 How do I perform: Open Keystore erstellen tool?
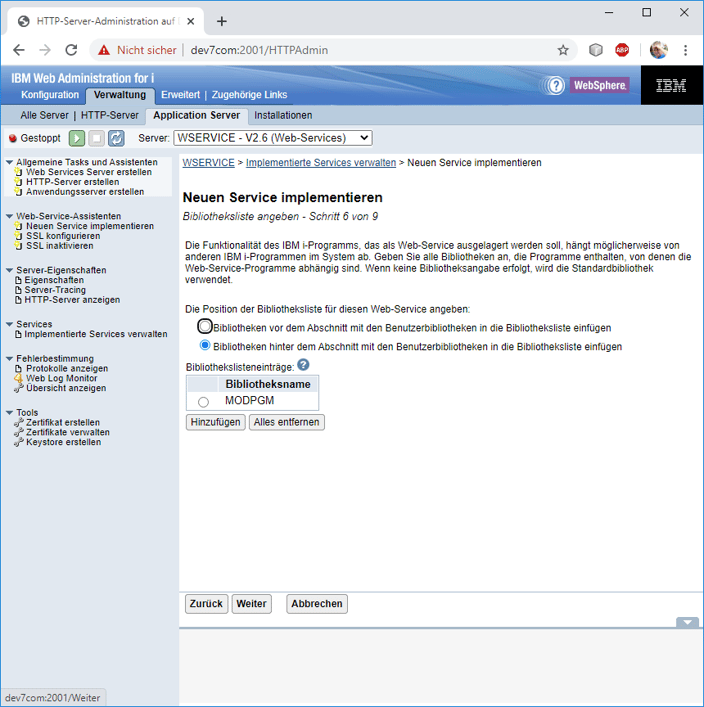[63, 442]
